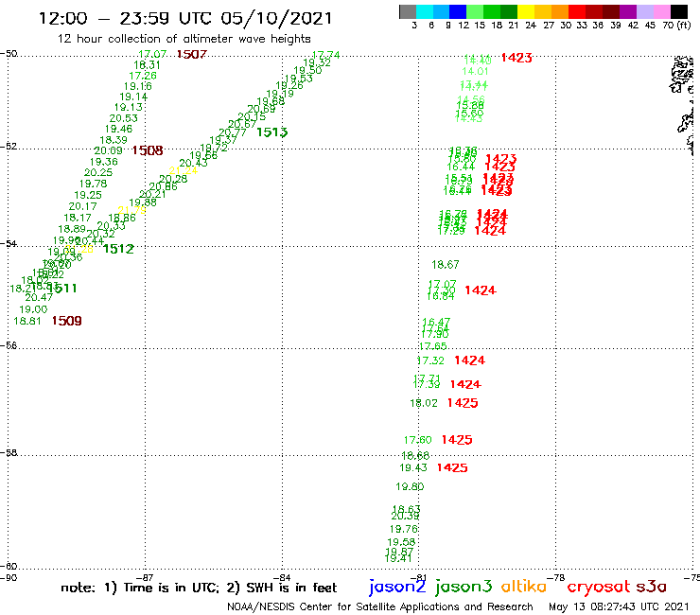
Task: Click the bright red legend swatch
Action: [x=577, y=11]
